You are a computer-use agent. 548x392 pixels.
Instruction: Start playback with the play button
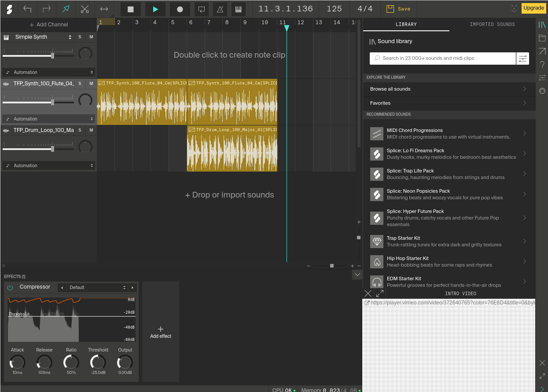click(155, 9)
